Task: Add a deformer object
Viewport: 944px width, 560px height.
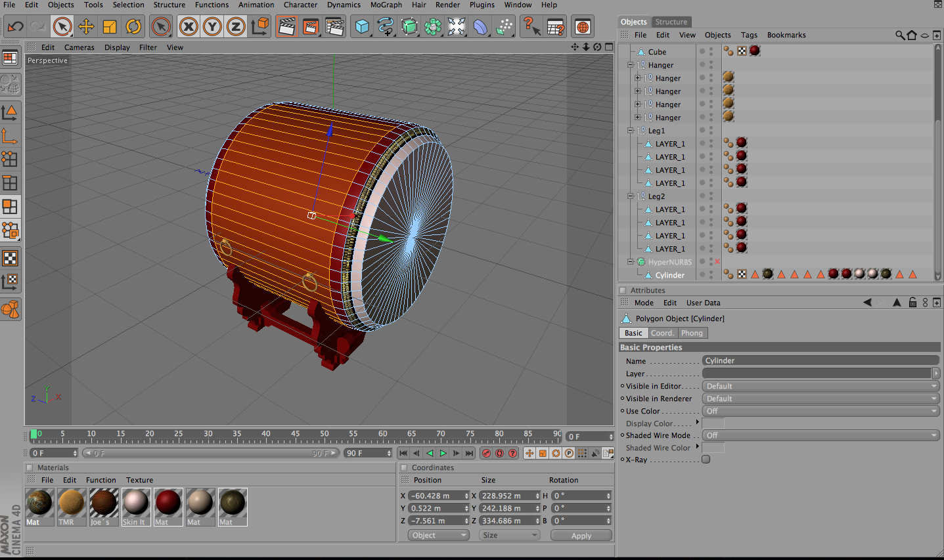Action: 480,27
